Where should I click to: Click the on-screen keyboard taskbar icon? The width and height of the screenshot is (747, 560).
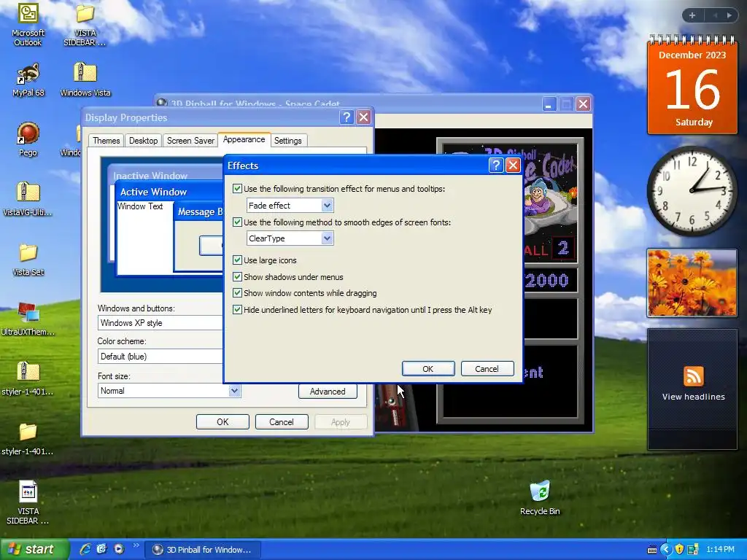pyautogui.click(x=652, y=550)
